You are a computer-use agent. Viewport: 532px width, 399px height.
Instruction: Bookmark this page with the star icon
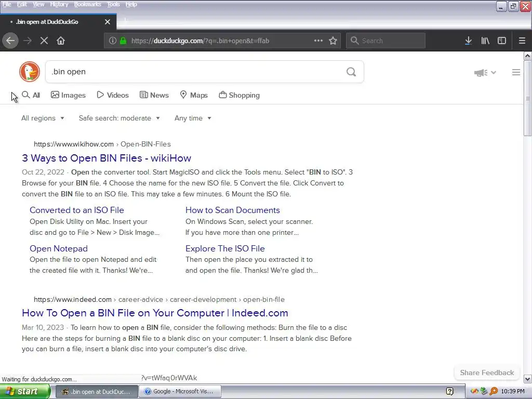coord(333,41)
